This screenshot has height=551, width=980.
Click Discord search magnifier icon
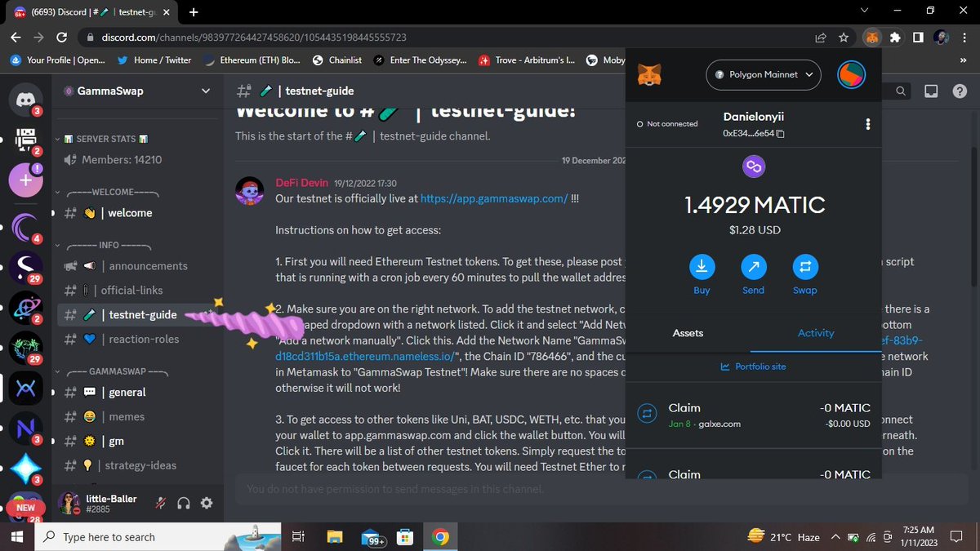coord(901,91)
